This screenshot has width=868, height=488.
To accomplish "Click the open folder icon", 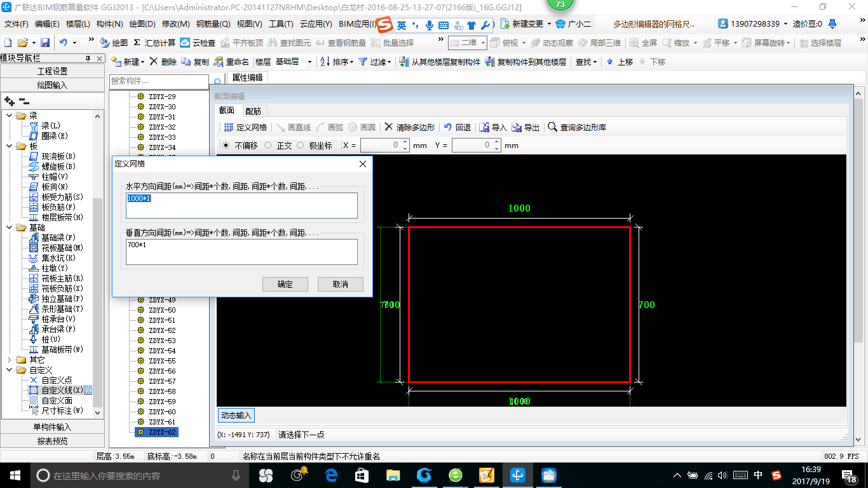I will point(22,43).
